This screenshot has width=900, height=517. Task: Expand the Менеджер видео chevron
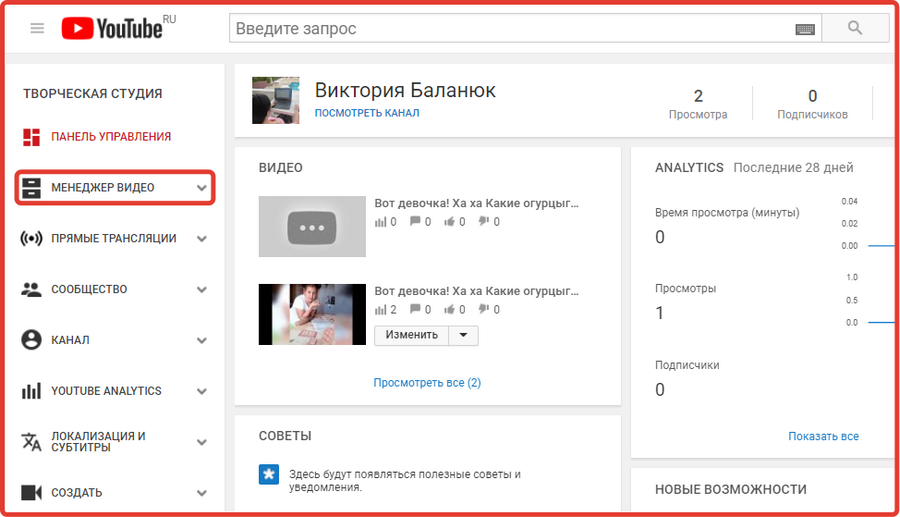coord(201,188)
